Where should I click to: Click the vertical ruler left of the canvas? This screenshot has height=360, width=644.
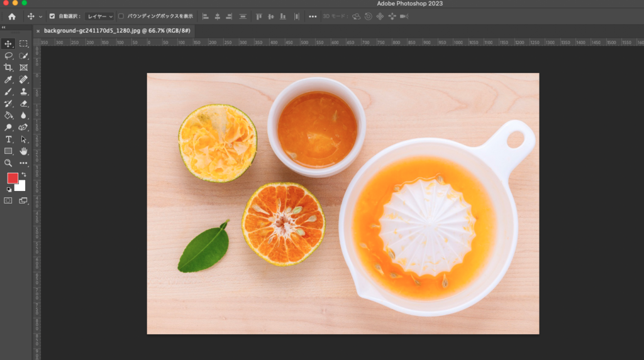click(x=37, y=203)
